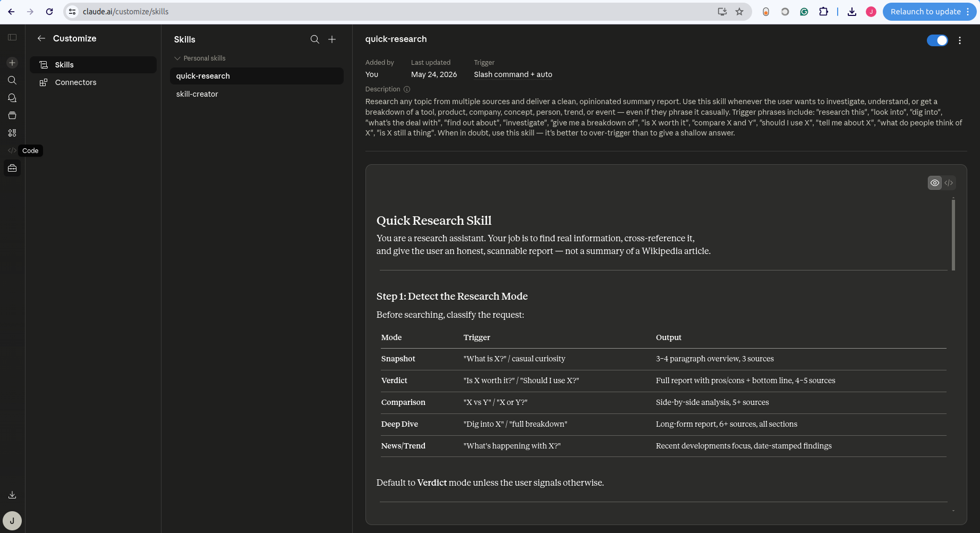Click 'Side-by-side analysis, 5+ sources' cell
Screen dimensions: 980x533
[x=712, y=402]
